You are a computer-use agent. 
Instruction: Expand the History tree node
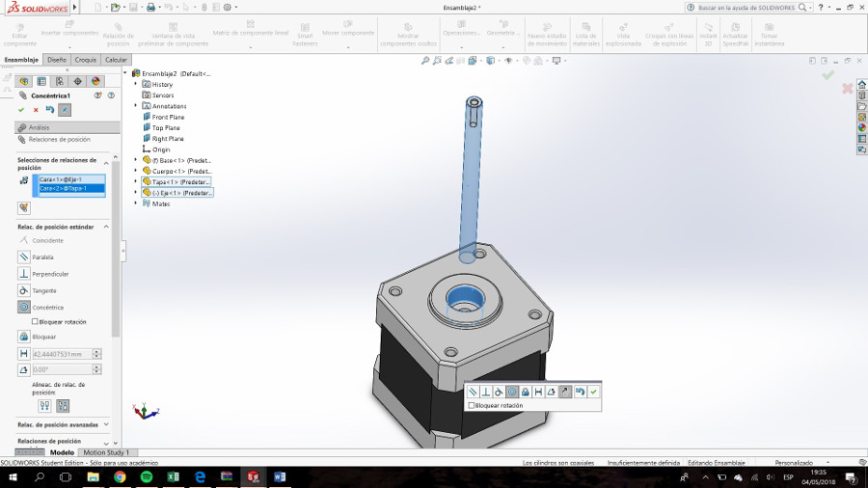coord(136,84)
